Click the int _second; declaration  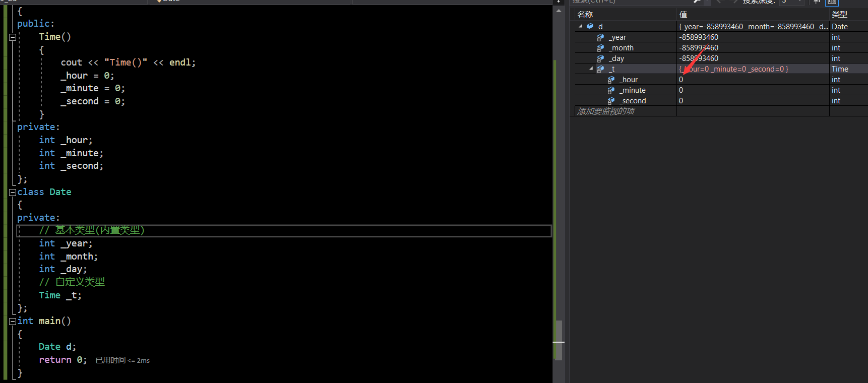[x=71, y=166]
